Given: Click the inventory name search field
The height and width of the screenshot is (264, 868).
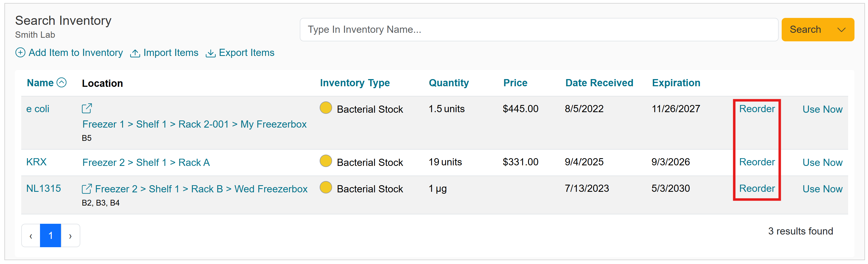Looking at the screenshot, I should click(x=538, y=30).
